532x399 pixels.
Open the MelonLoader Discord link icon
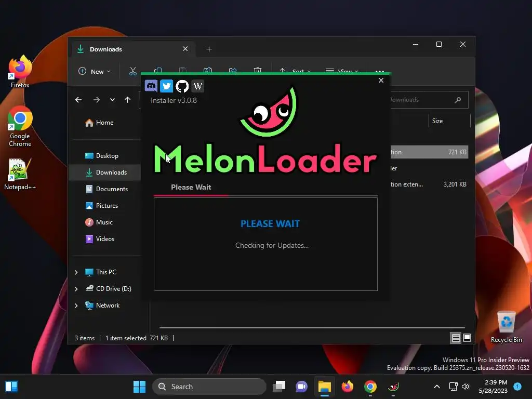click(151, 86)
